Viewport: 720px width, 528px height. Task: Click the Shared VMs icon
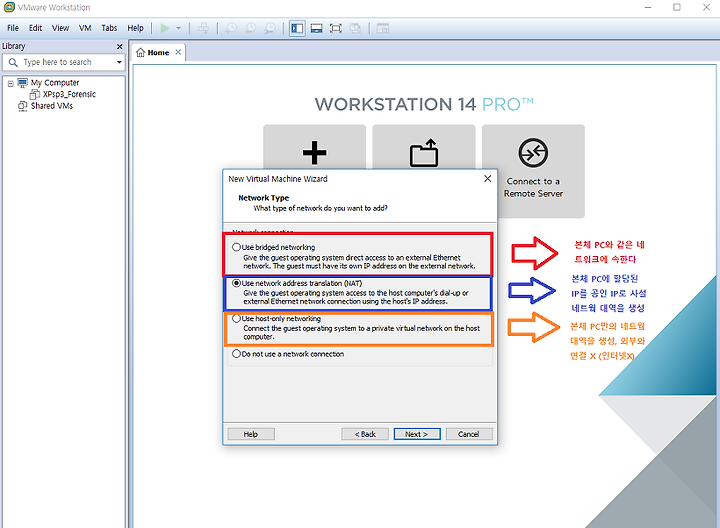tap(22, 106)
